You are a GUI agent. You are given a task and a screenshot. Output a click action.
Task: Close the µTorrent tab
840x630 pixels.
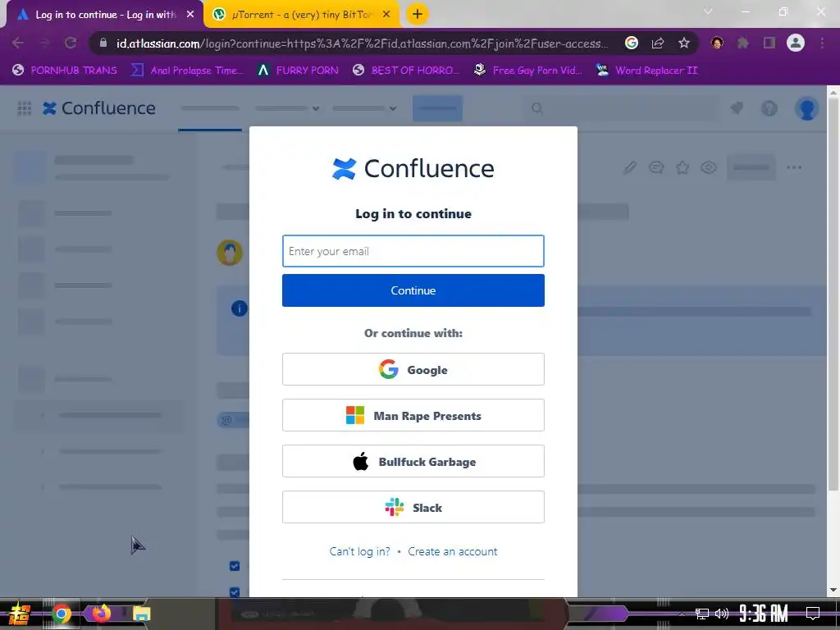tap(386, 15)
